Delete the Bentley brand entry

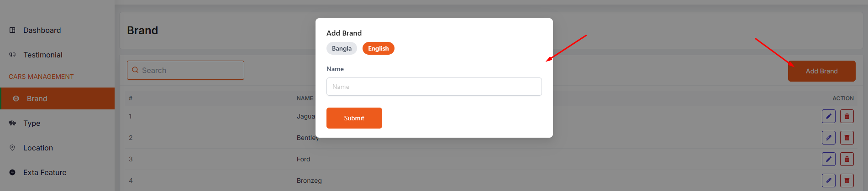(x=847, y=138)
